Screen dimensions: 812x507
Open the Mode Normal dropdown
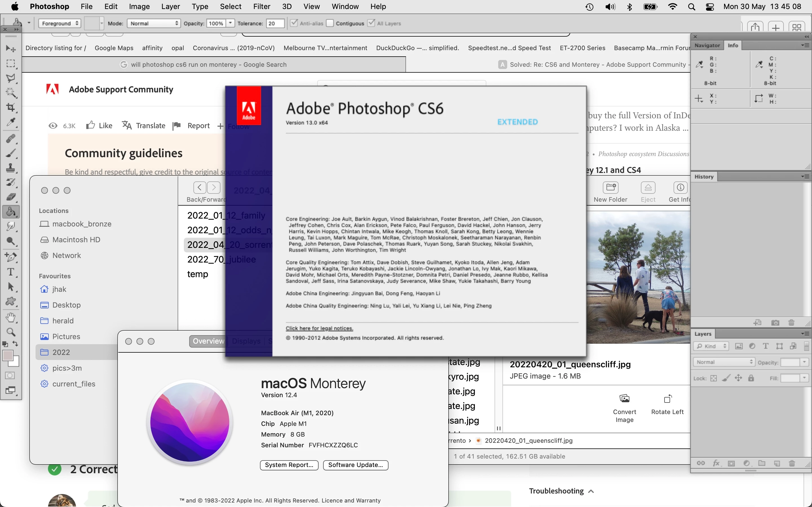154,23
